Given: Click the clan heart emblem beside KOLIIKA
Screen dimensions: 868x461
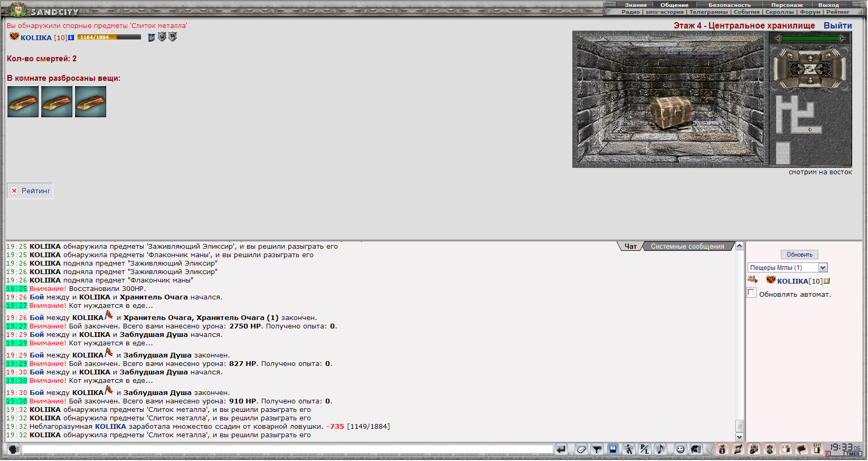Looking at the screenshot, I should point(14,36).
